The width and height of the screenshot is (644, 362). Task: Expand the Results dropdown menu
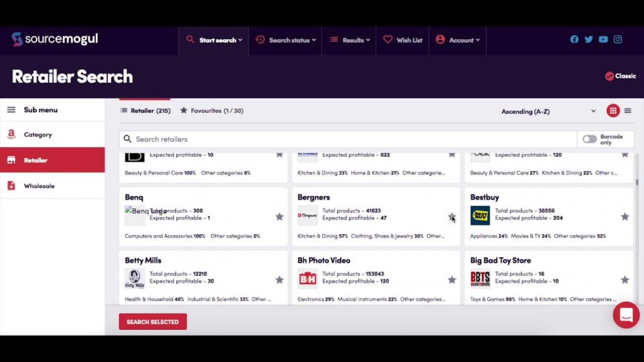(x=349, y=40)
